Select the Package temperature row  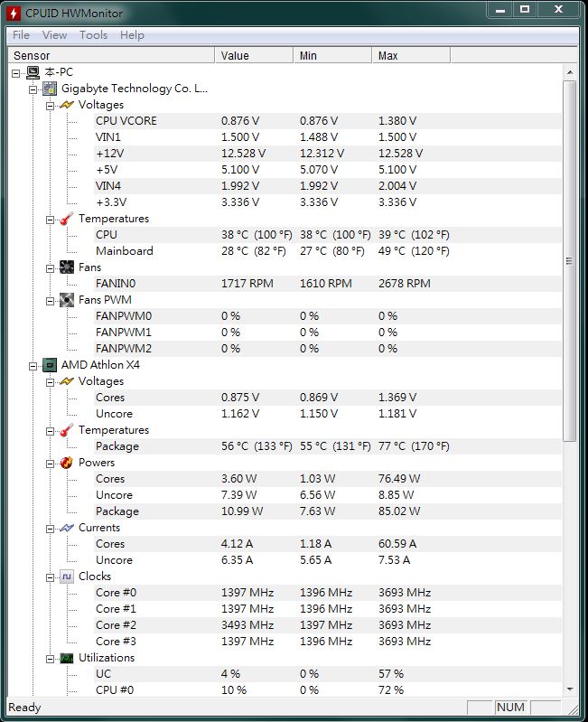(328, 446)
